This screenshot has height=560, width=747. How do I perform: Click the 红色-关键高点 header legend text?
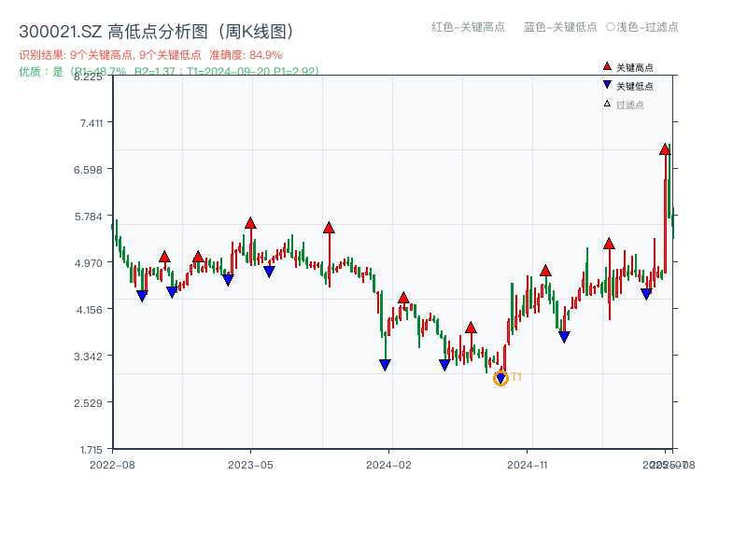(468, 27)
